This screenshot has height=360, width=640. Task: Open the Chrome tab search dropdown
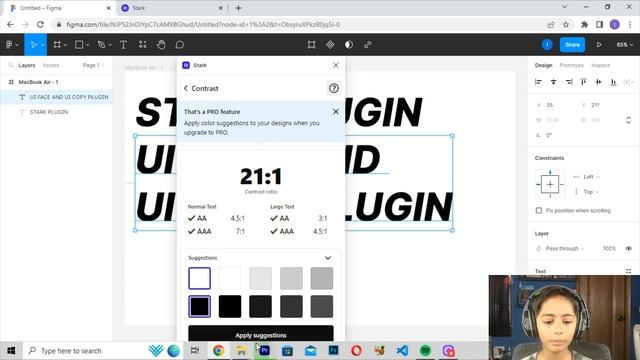(x=564, y=7)
